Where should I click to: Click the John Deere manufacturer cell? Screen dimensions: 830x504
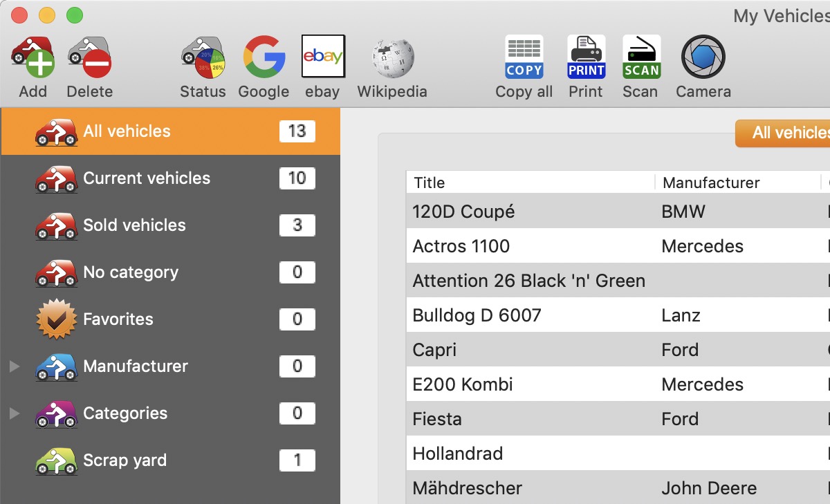[709, 488]
